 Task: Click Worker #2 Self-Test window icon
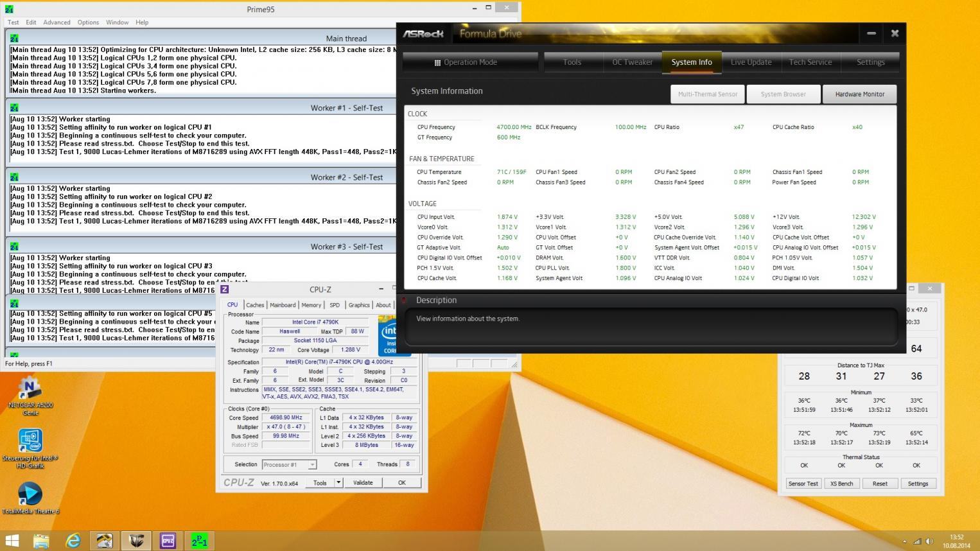(14, 177)
